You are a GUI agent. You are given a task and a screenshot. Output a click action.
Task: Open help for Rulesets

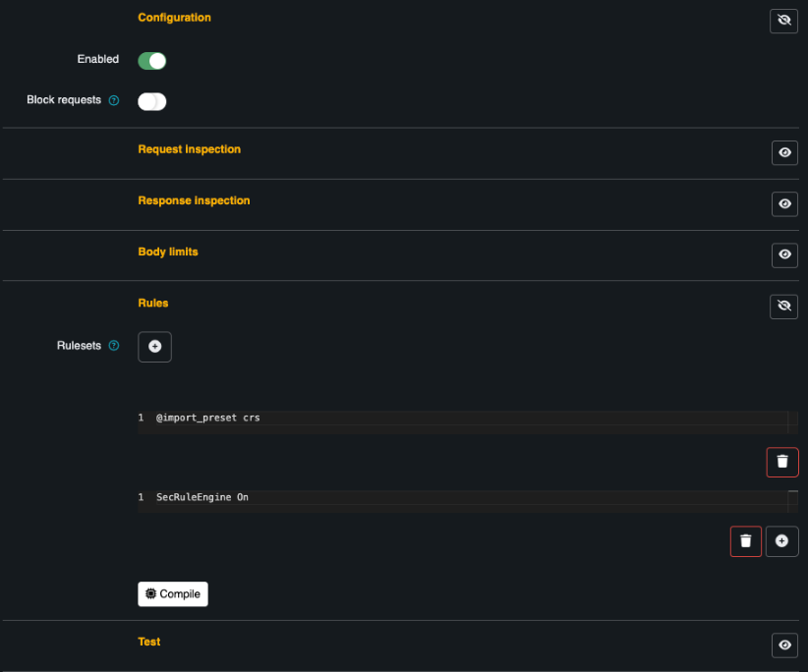[114, 346]
